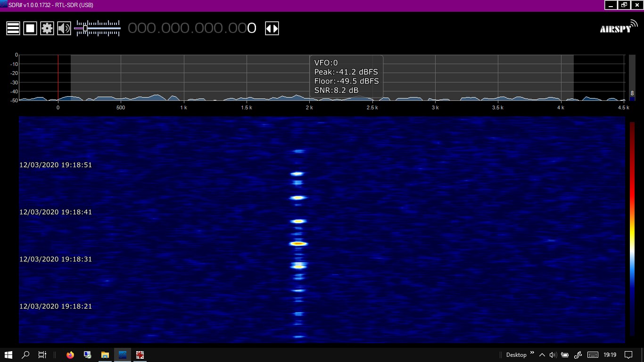Viewport: 644px width, 362px height.
Task: Click the highlighted white frequency digit
Action: point(252,28)
